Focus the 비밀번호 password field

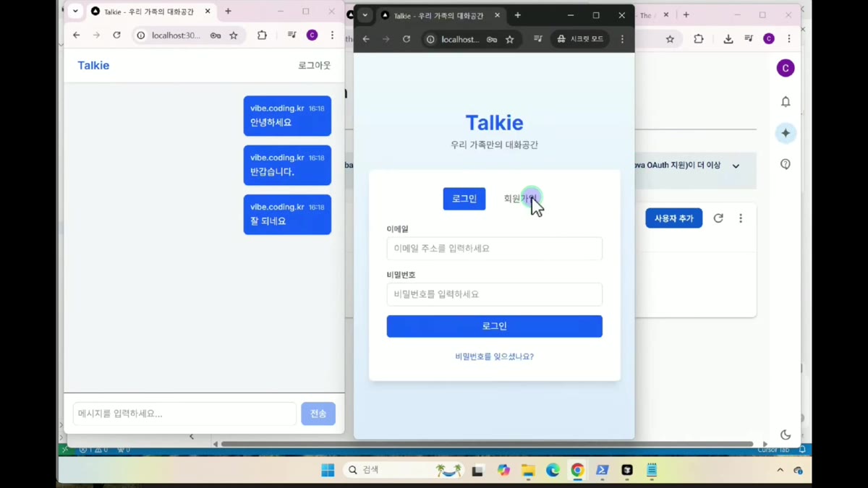pos(495,294)
